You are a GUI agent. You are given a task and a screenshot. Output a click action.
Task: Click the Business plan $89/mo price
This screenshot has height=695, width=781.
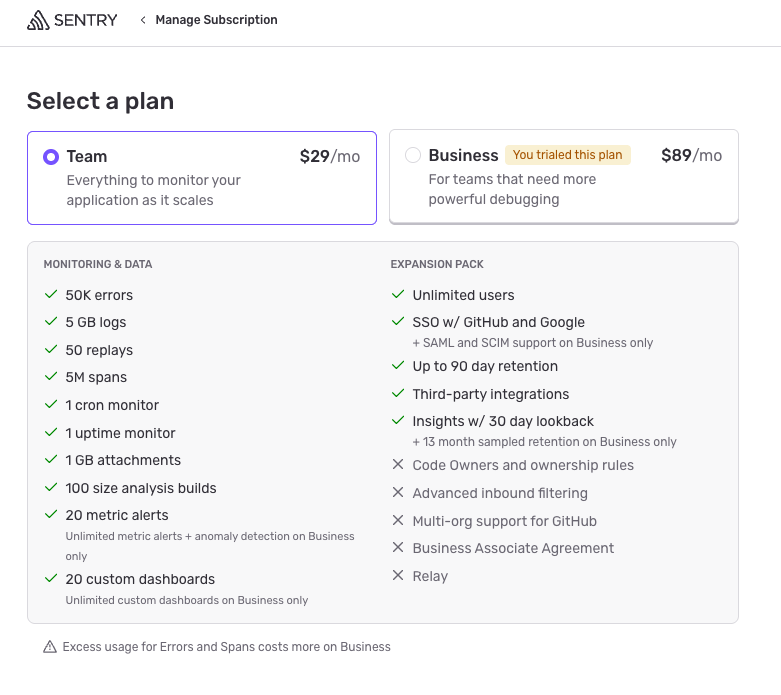click(x=691, y=156)
